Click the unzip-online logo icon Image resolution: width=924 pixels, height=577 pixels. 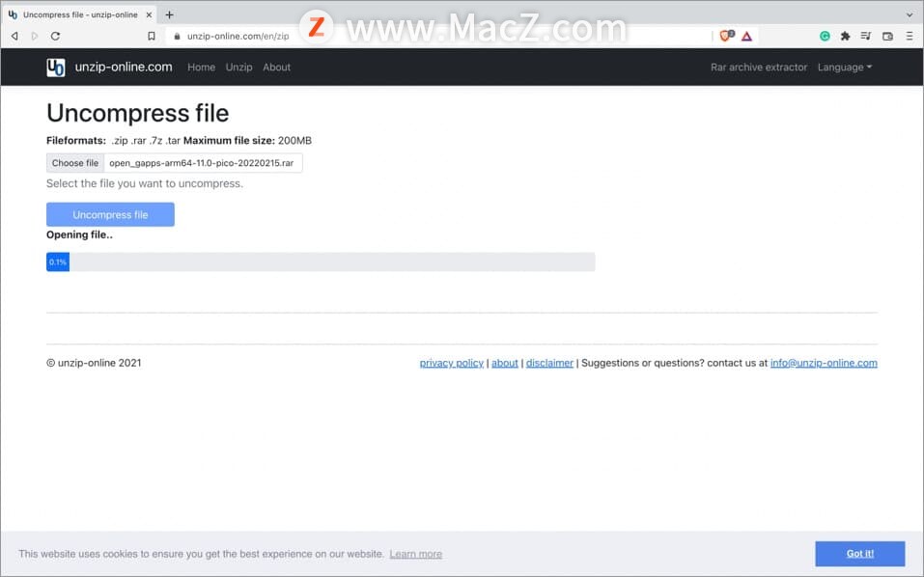point(55,68)
